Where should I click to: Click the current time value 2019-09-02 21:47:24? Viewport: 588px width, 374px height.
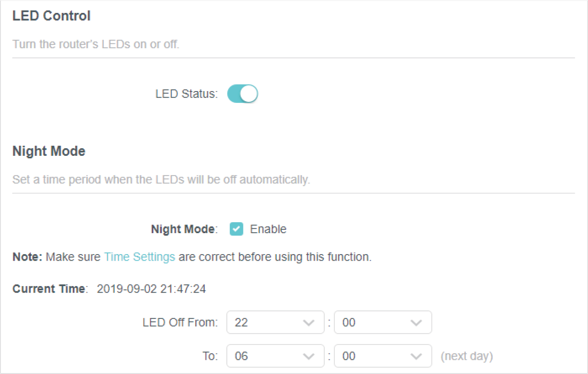[x=151, y=289]
